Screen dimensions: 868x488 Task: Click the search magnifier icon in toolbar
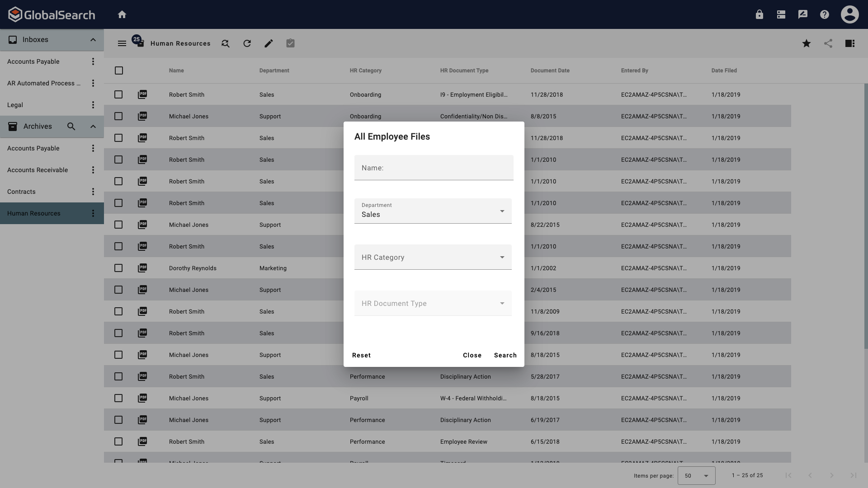225,43
